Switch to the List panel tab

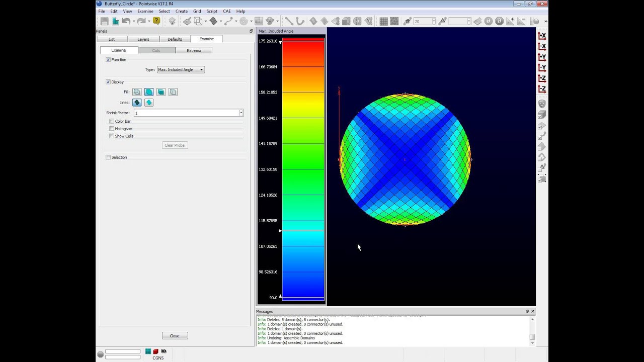click(x=112, y=39)
